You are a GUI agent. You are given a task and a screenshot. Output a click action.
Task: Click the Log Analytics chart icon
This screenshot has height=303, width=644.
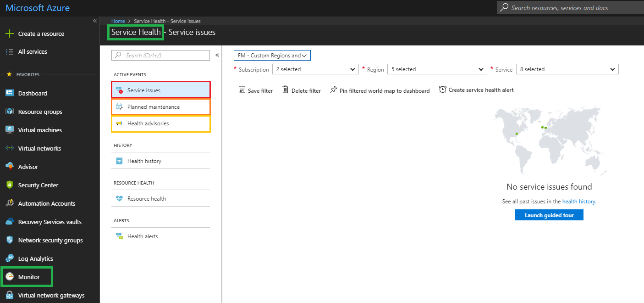coord(10,258)
